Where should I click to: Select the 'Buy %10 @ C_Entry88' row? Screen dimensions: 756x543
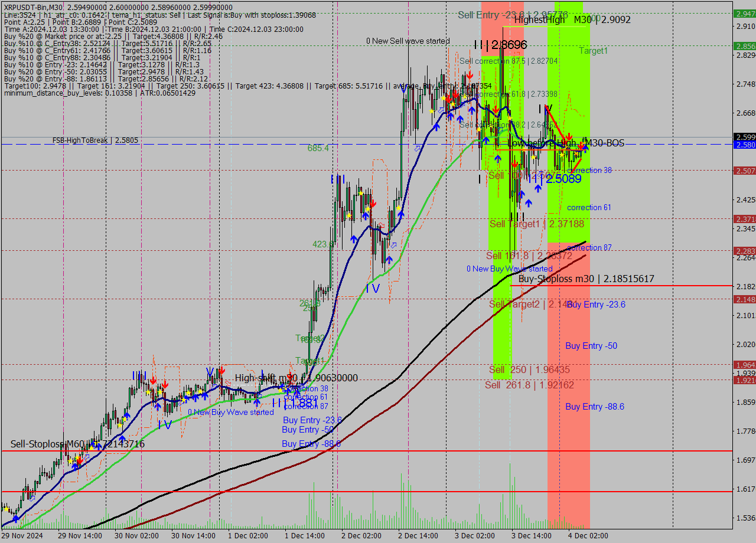pos(103,58)
